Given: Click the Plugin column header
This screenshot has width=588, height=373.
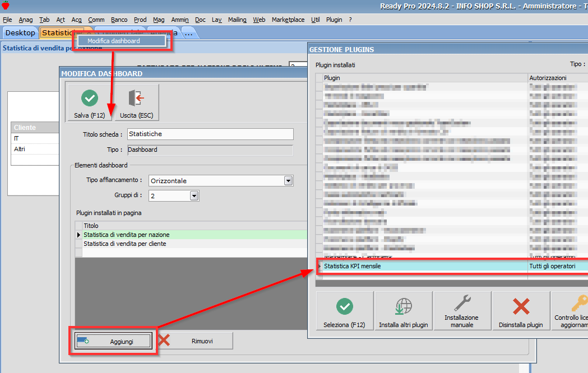Looking at the screenshot, I should pyautogui.click(x=425, y=78).
